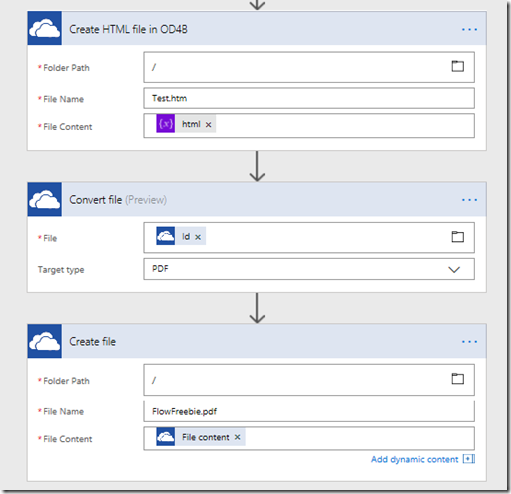Remove the Id token from File field

click(x=198, y=237)
